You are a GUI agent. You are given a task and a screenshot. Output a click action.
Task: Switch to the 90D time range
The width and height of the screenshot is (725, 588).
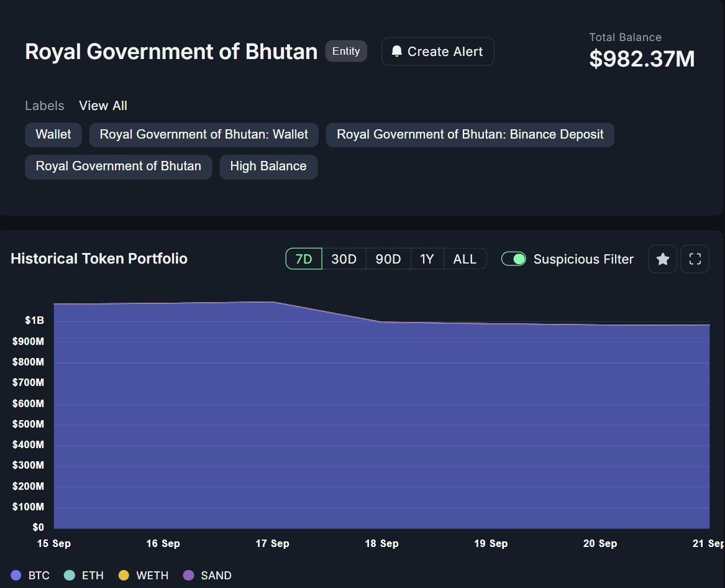pos(388,259)
